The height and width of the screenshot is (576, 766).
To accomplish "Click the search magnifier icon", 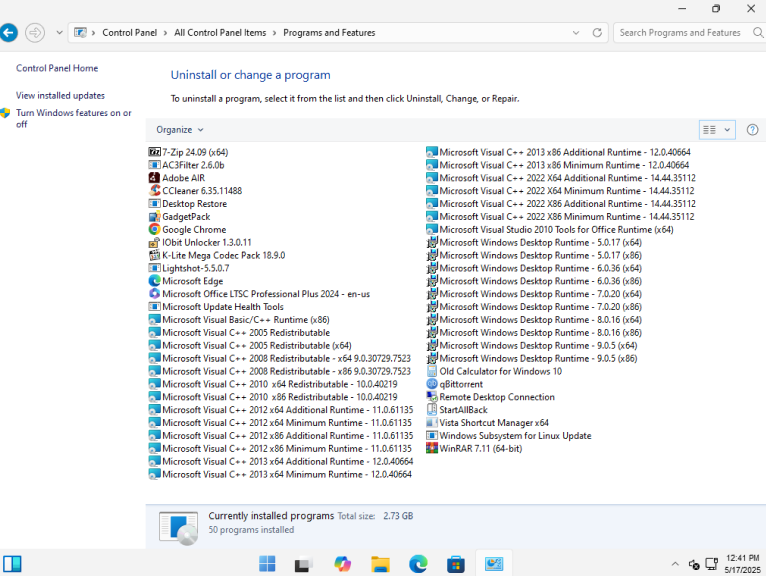I will [758, 33].
